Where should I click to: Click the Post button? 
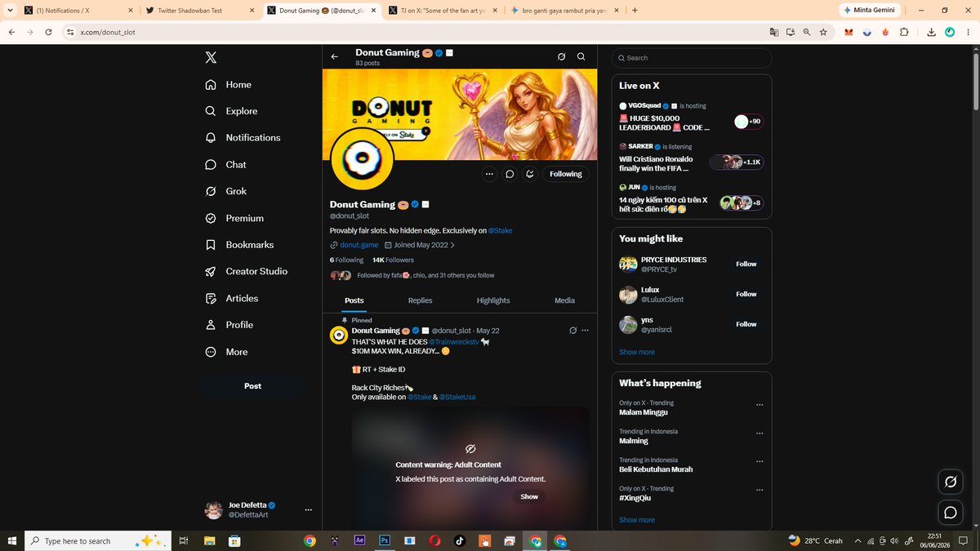click(252, 386)
